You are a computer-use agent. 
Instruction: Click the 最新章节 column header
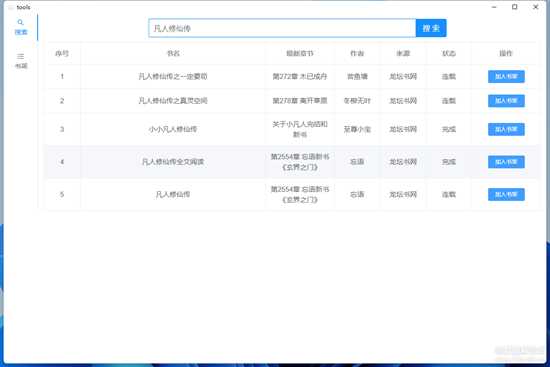click(x=300, y=53)
